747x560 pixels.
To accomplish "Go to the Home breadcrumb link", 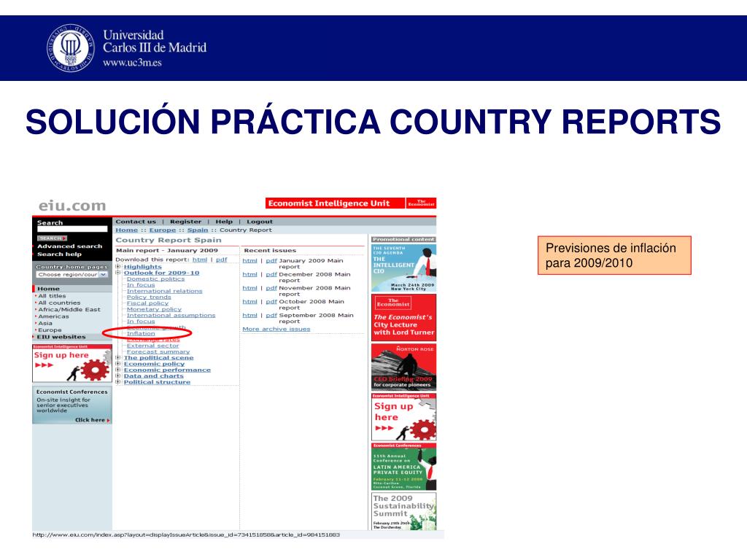I will click(x=126, y=230).
